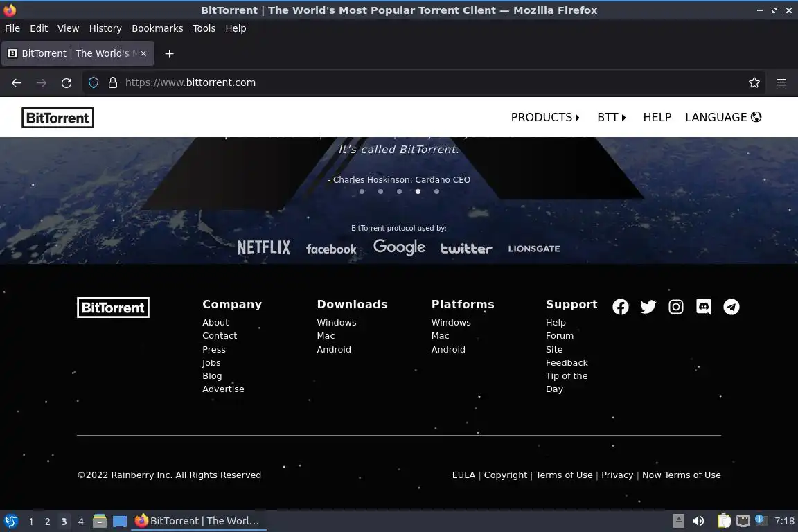Open the EULA link in the footer
The height and width of the screenshot is (532, 798).
(463, 475)
